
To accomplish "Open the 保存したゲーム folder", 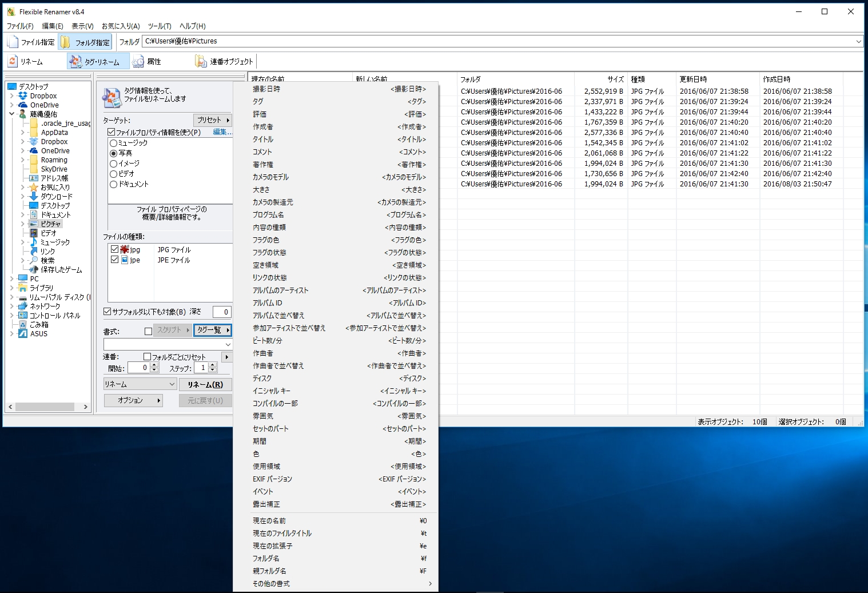I will point(61,270).
